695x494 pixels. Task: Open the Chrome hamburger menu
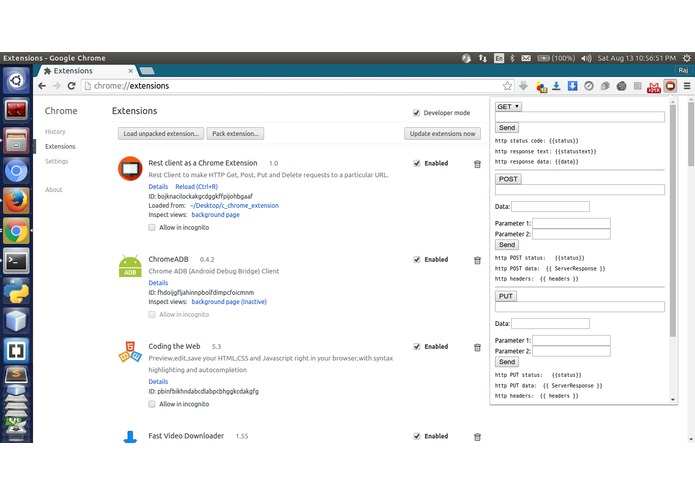point(687,86)
